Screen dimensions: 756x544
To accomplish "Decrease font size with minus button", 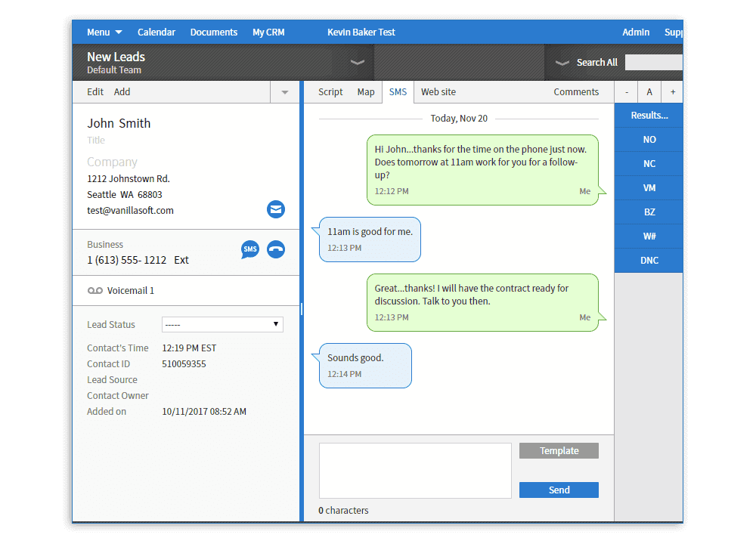I will point(626,92).
